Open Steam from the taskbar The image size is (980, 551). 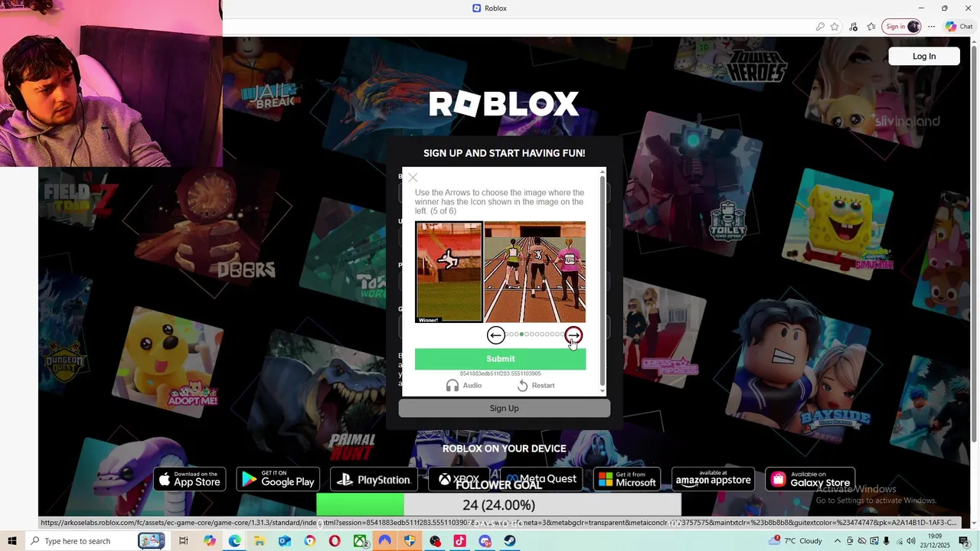[509, 541]
